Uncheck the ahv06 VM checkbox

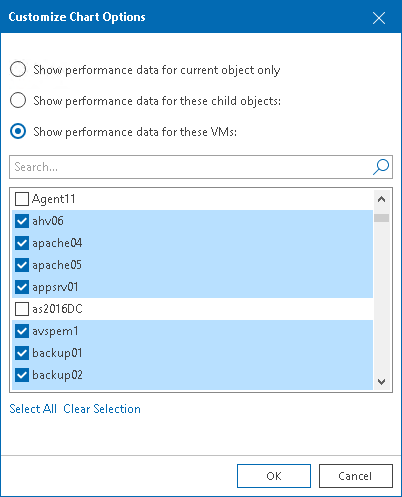point(22,221)
